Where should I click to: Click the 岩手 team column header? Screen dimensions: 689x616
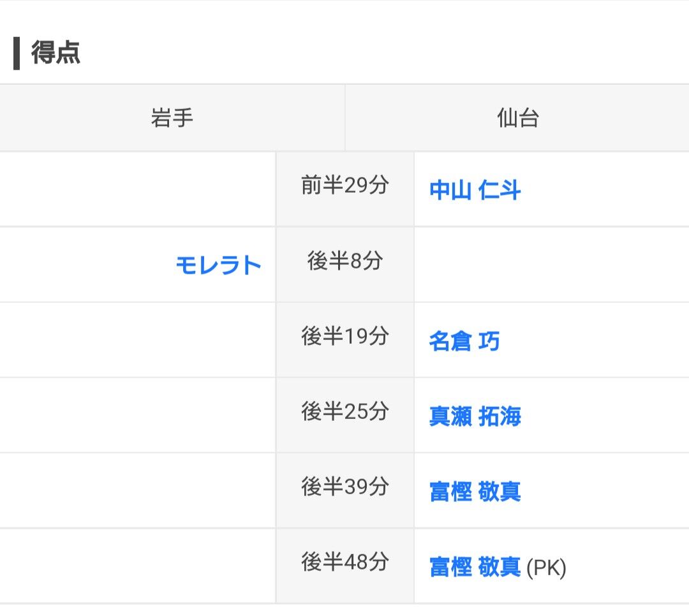point(172,118)
